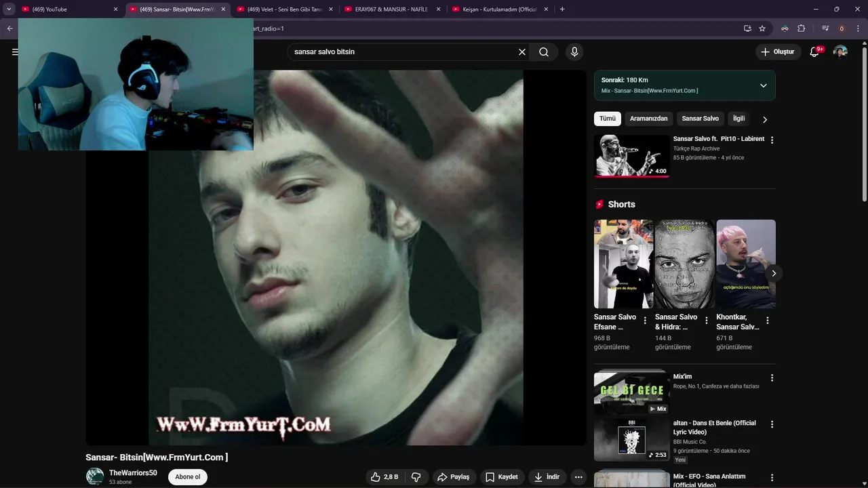Open options for Khontkar, Sansar Salvo short

click(x=767, y=321)
